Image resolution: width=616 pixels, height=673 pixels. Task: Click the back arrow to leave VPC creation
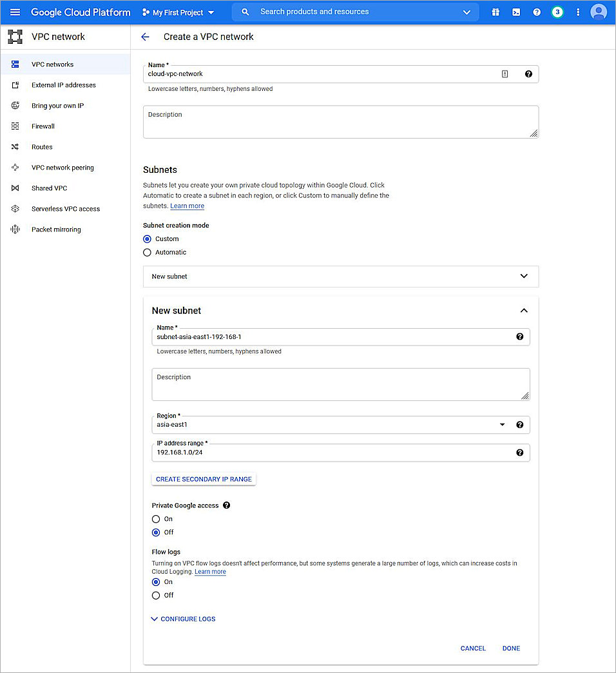(x=145, y=37)
